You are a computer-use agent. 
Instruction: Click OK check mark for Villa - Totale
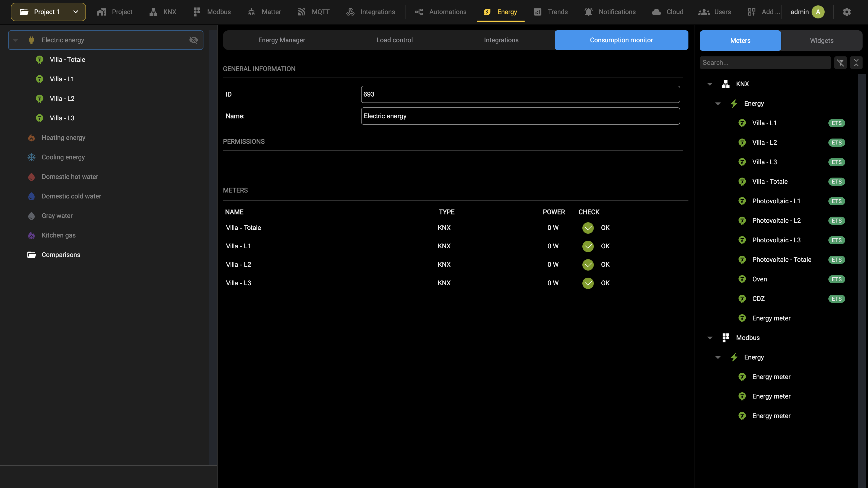pos(588,228)
